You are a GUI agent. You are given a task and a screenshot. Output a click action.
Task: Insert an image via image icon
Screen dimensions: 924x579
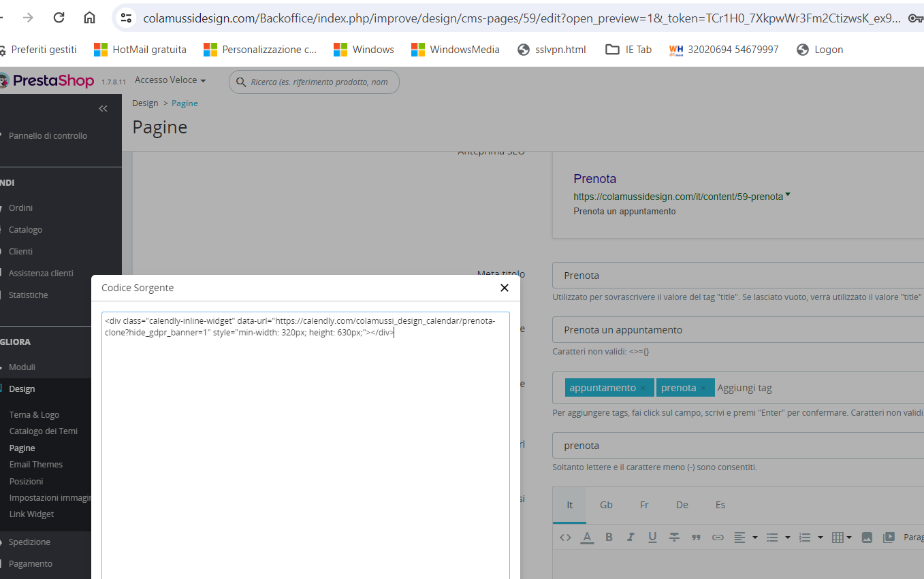[x=867, y=537]
